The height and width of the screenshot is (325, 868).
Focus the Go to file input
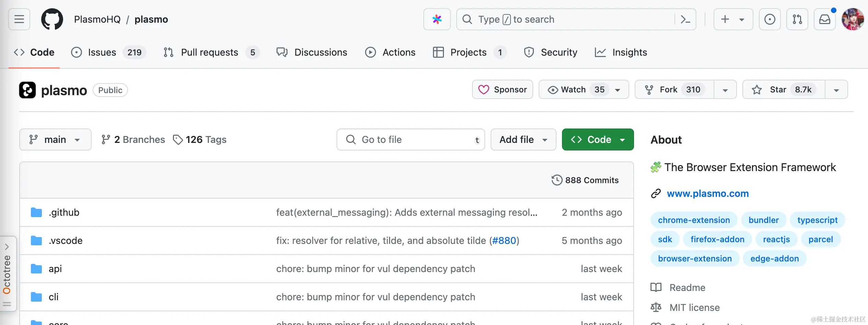coord(411,139)
